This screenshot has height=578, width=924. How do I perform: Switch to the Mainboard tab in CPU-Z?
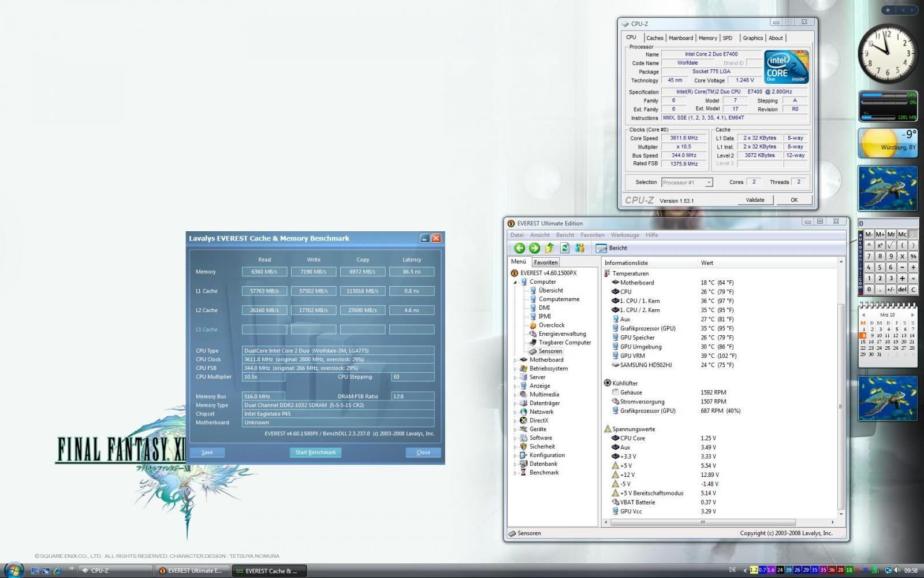point(680,38)
